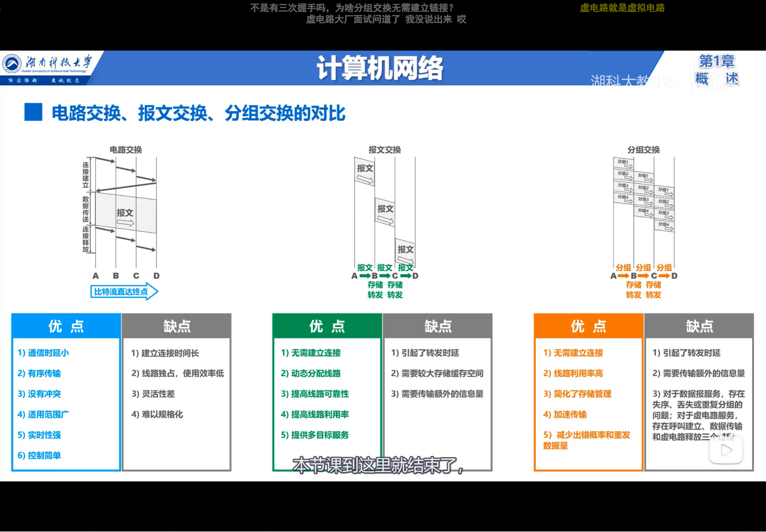Viewport: 766px width, 532px height.
Task: Click the danmaku comment about 三次握手
Action: (x=352, y=8)
